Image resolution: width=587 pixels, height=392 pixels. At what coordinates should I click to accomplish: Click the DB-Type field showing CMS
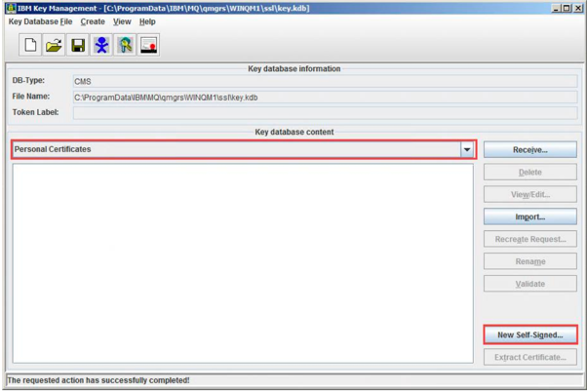click(325, 81)
